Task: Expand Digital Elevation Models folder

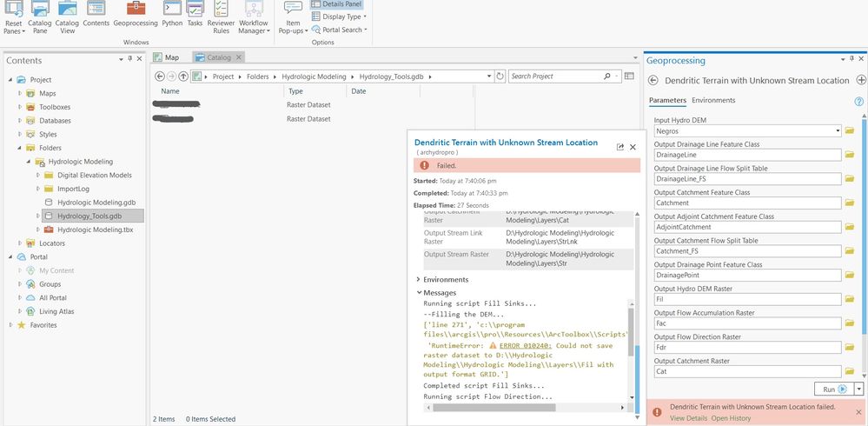Action: [38, 175]
